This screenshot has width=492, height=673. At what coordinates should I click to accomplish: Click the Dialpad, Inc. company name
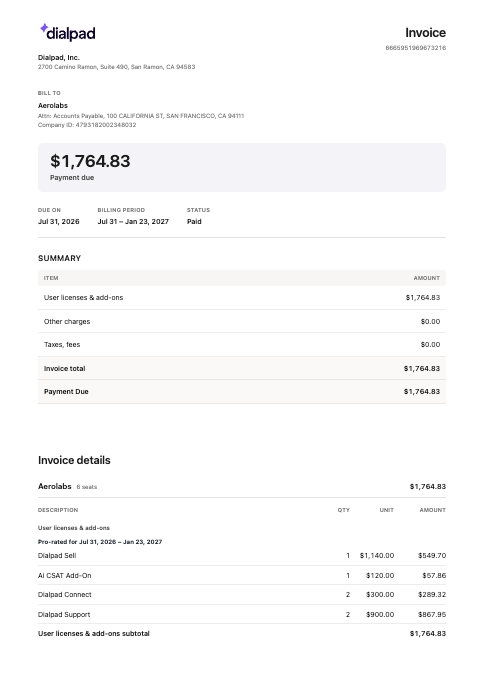pos(59,58)
